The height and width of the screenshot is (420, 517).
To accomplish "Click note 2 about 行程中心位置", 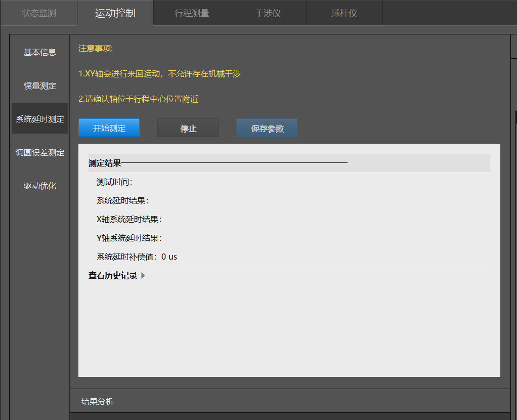I will click(139, 99).
